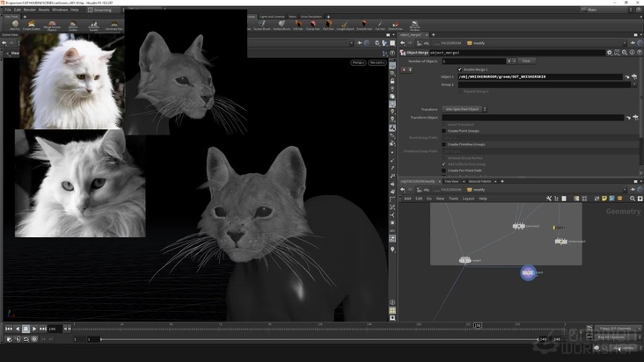644x362 pixels.
Task: Check the Create Primitive Groups option
Action: pyautogui.click(x=443, y=144)
